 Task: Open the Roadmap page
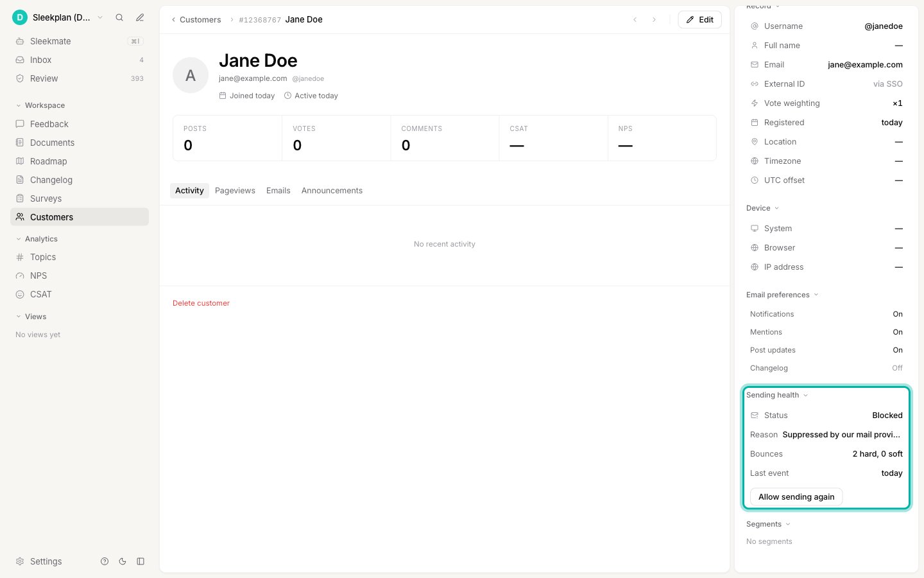(x=80, y=161)
